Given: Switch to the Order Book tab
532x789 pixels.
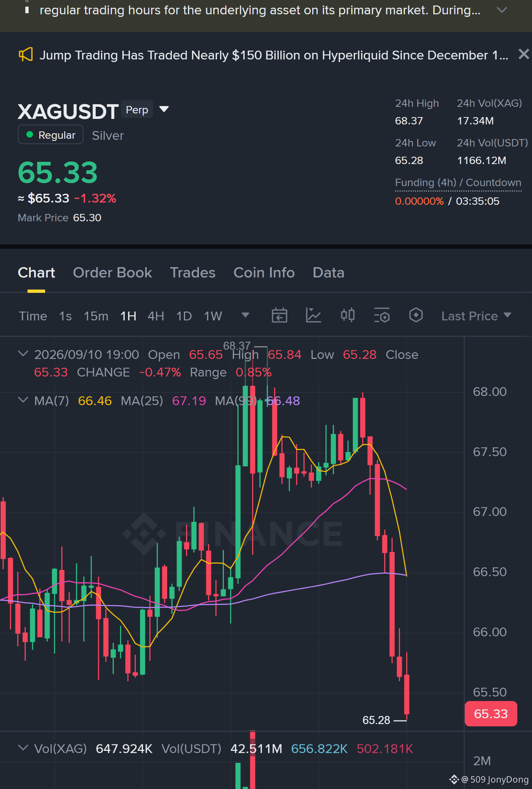Looking at the screenshot, I should 112,273.
